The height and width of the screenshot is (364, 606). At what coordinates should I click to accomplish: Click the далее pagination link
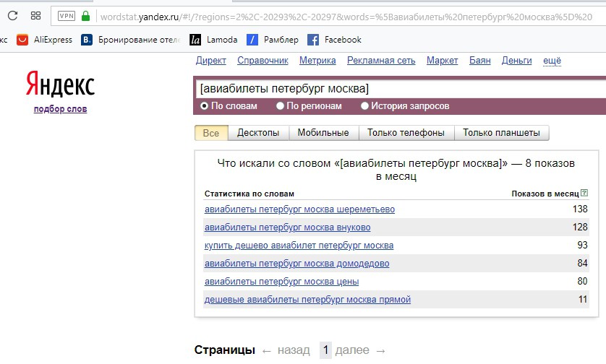click(352, 350)
